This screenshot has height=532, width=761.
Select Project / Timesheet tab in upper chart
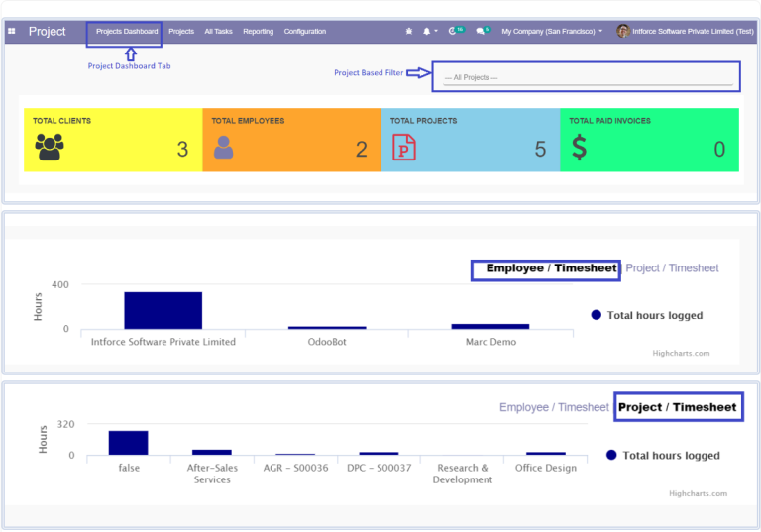tap(672, 268)
